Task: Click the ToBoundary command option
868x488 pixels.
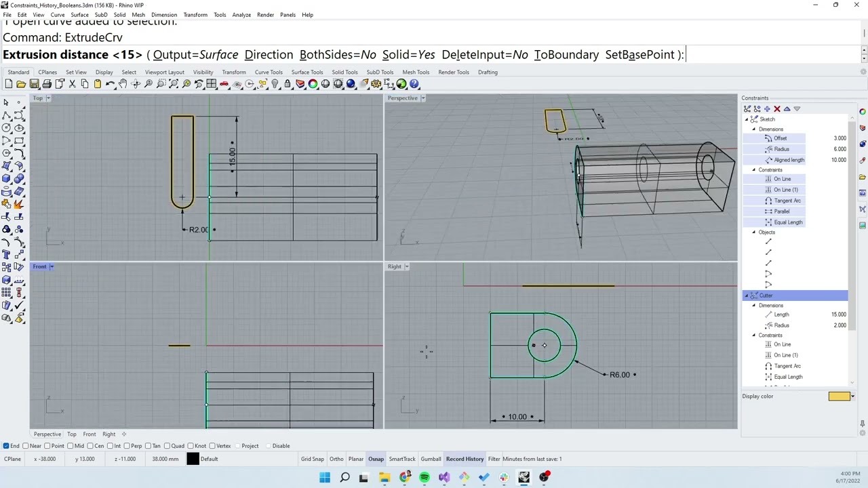Action: pyautogui.click(x=566, y=54)
